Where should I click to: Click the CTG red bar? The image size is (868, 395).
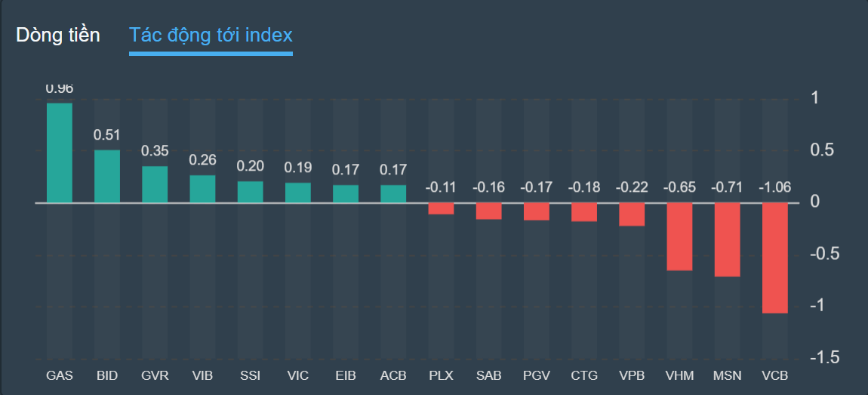[584, 212]
